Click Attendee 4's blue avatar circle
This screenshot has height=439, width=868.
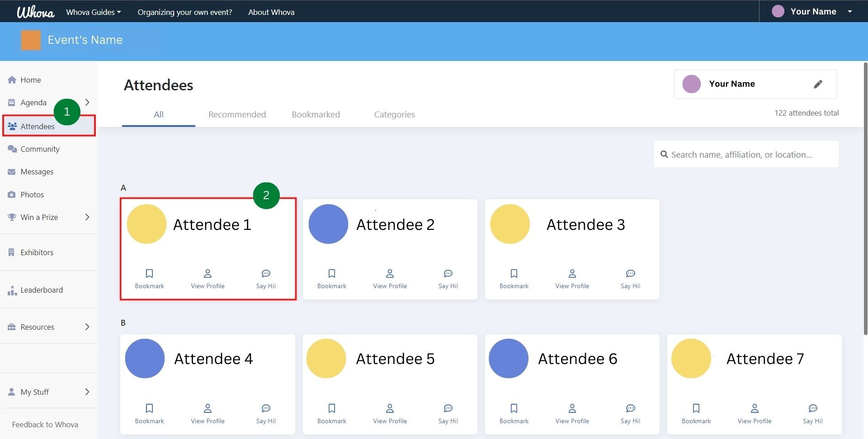[145, 359]
